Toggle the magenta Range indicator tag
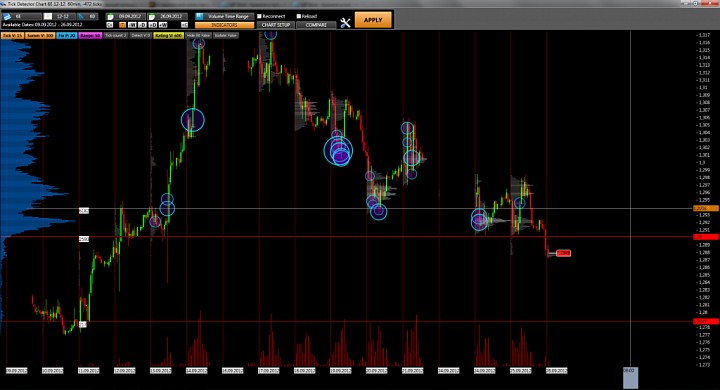Viewport: 720px width, 390px height. coord(90,35)
